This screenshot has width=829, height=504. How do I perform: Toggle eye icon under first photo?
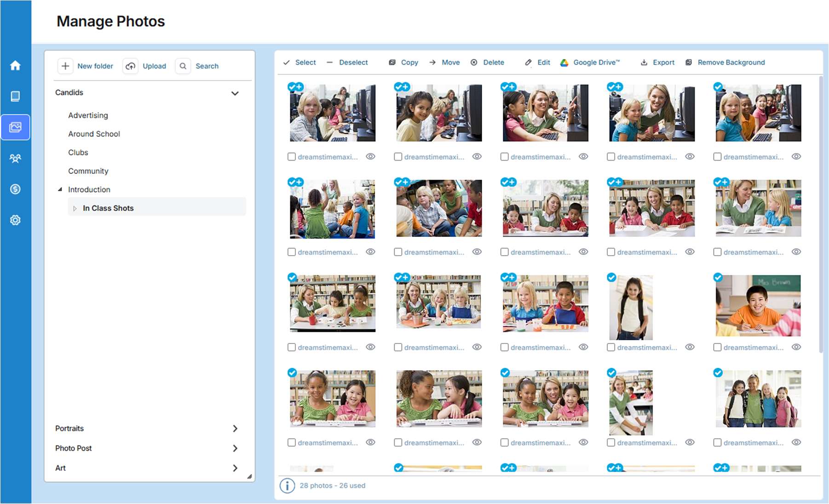[x=370, y=156]
